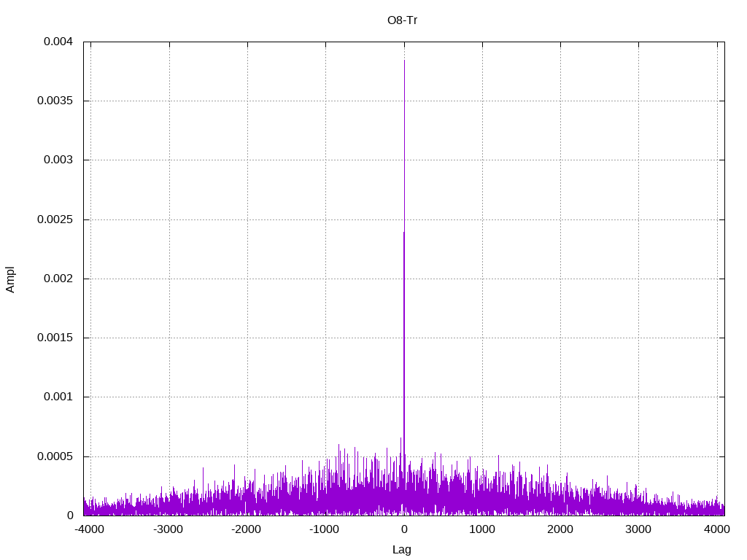Click the Lag x-axis label

(402, 550)
